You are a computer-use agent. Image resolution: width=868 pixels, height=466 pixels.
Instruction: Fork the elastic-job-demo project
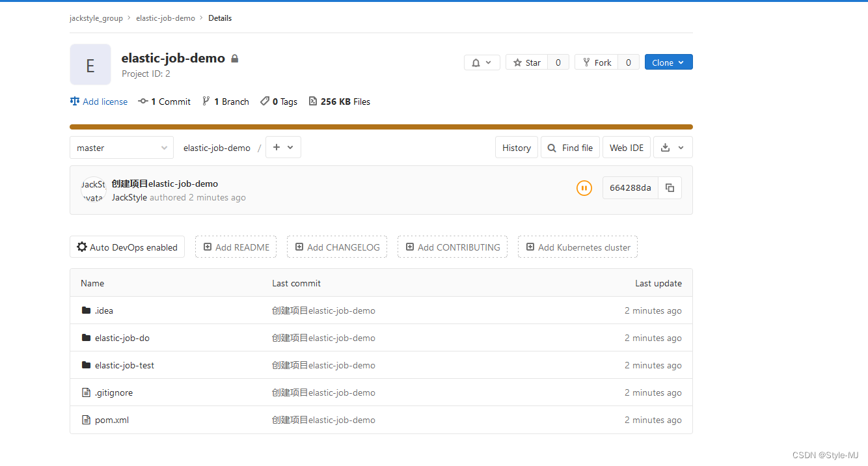(x=596, y=62)
